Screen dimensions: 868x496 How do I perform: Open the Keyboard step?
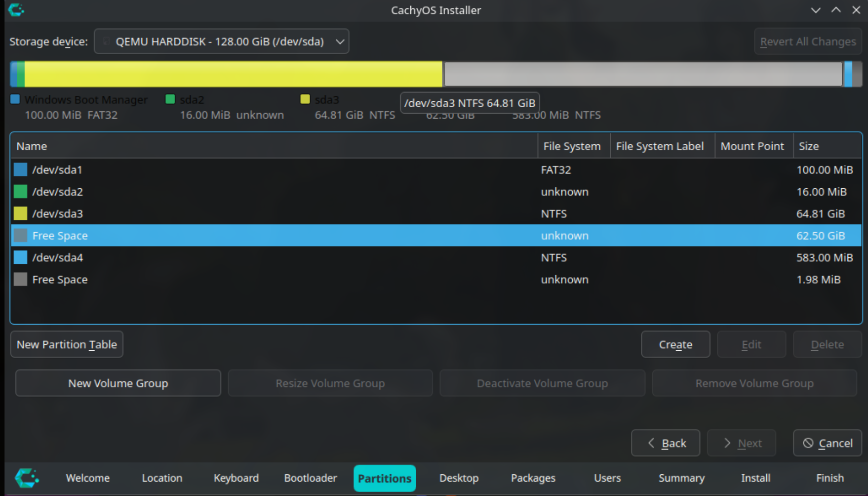(x=236, y=478)
